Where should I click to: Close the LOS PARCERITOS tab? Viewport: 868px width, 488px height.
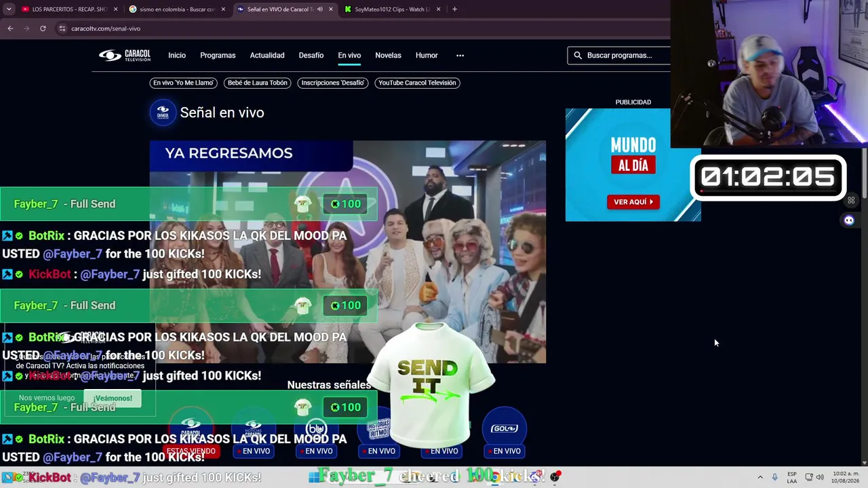[116, 9]
